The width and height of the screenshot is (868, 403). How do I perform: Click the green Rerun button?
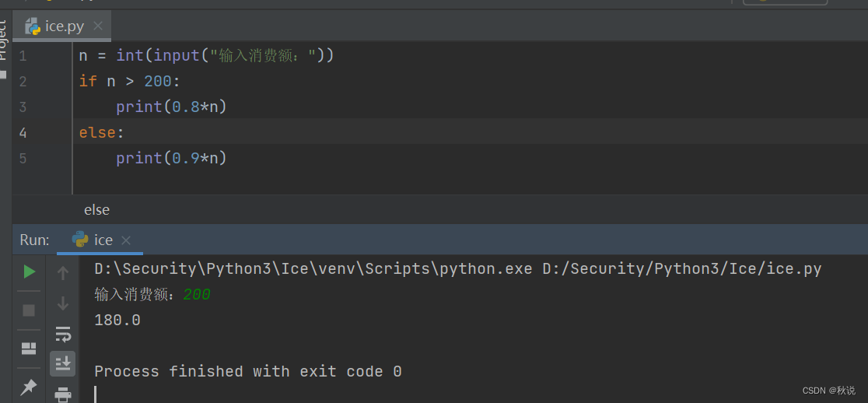pyautogui.click(x=30, y=272)
